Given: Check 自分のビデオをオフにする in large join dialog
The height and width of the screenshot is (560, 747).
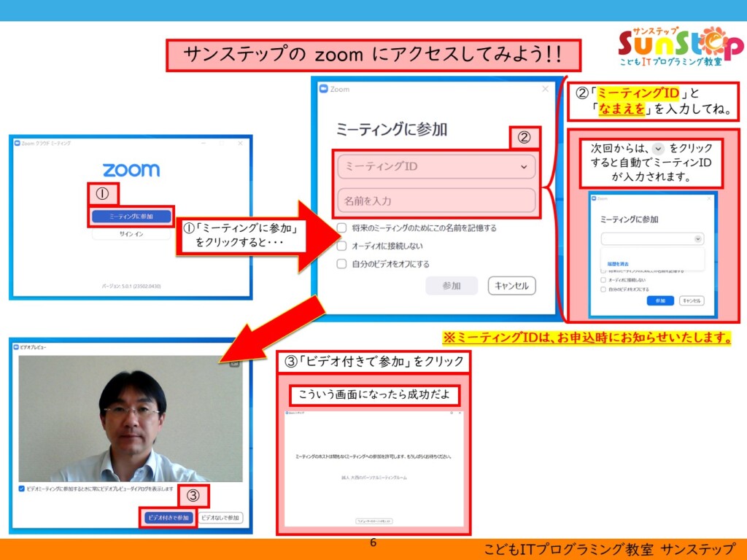Looking at the screenshot, I should coord(341,264).
